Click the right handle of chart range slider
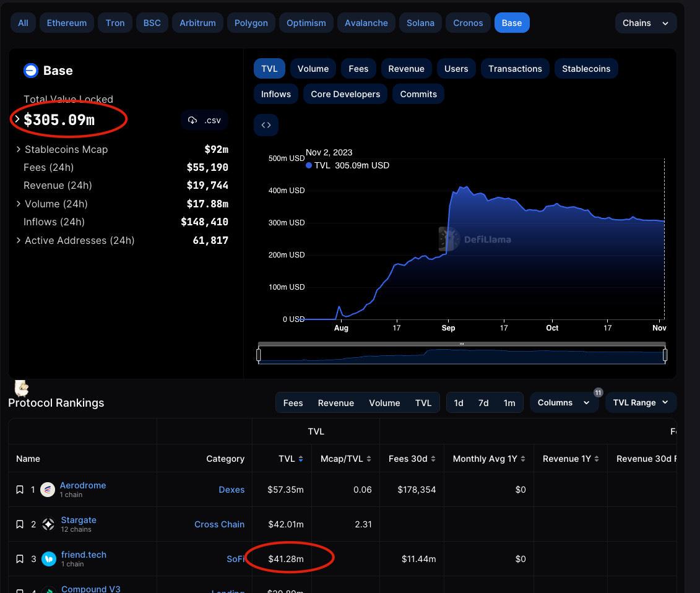 point(665,355)
